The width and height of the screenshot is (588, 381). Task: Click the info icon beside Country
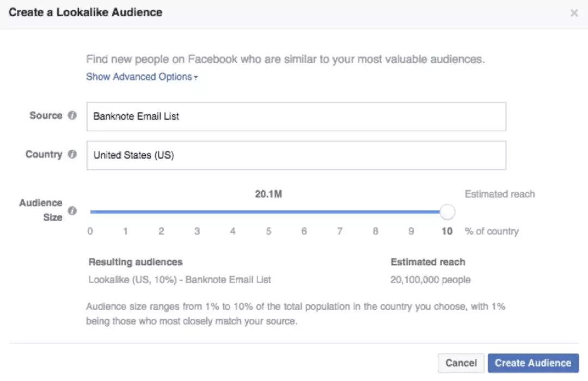[x=72, y=155]
